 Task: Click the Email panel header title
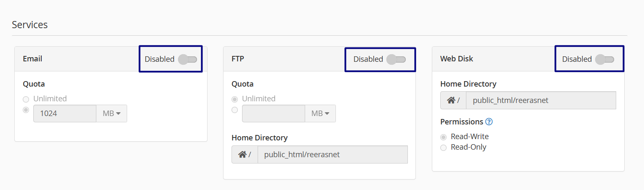(x=32, y=59)
